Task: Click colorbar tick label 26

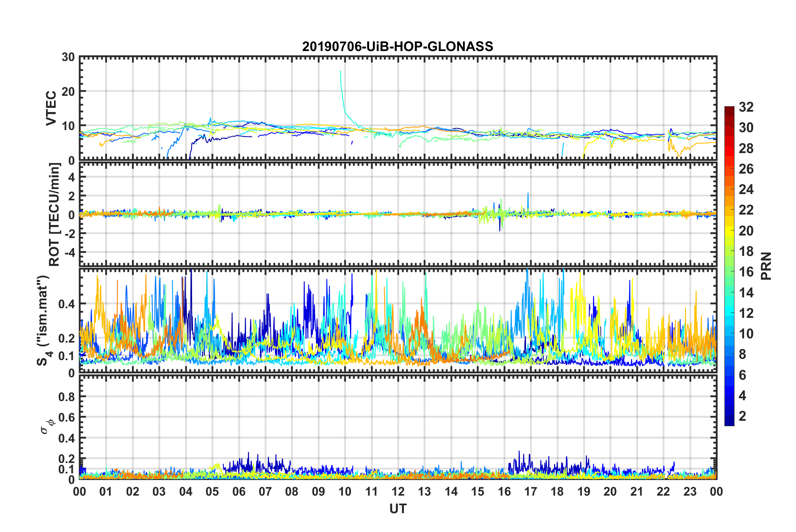Action: (746, 169)
